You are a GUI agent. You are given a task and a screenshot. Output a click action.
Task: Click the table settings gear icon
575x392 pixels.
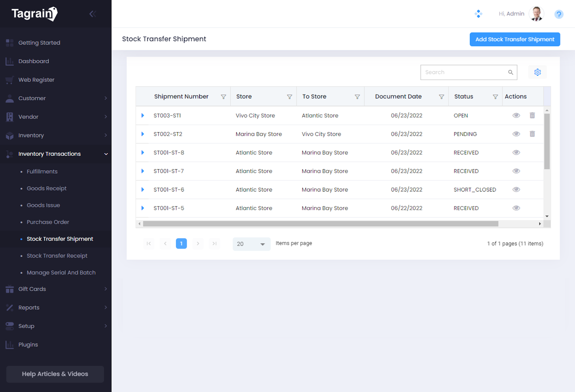click(x=537, y=72)
